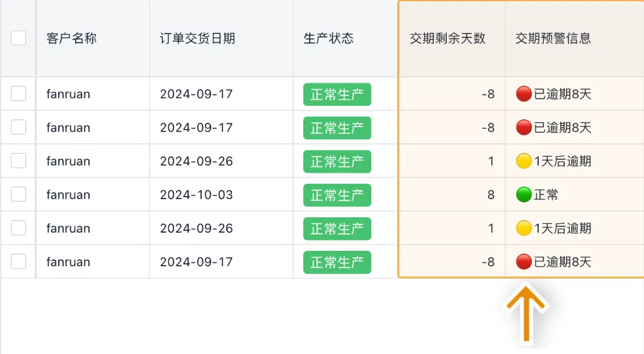This screenshot has width=644, height=354.
Task: Click the red overdue icon in the first row
Action: (x=524, y=94)
